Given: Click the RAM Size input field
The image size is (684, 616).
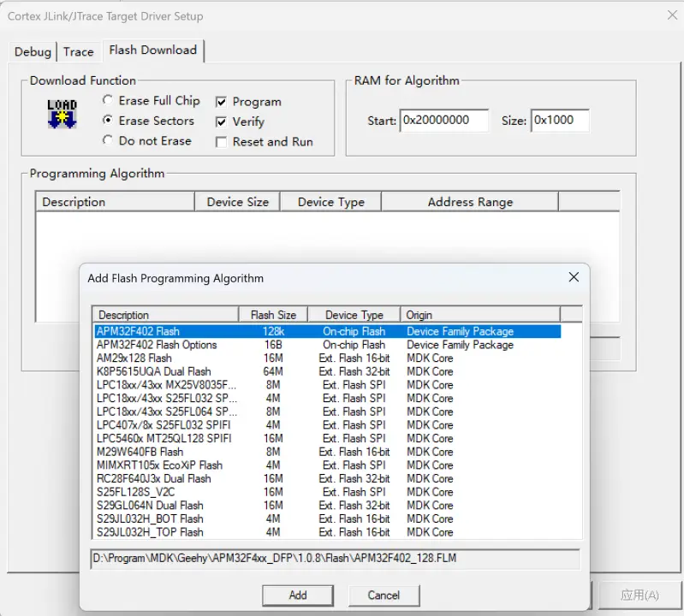Looking at the screenshot, I should pos(559,121).
